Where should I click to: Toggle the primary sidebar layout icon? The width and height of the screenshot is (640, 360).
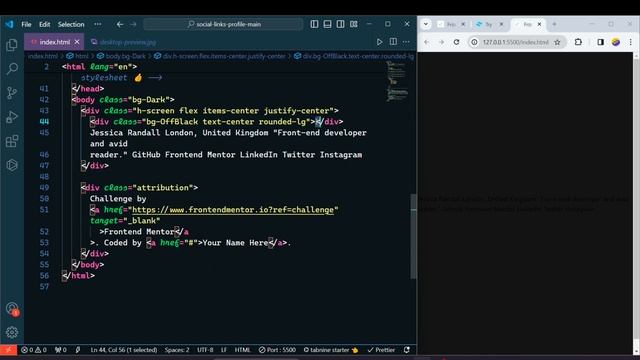pos(314,24)
